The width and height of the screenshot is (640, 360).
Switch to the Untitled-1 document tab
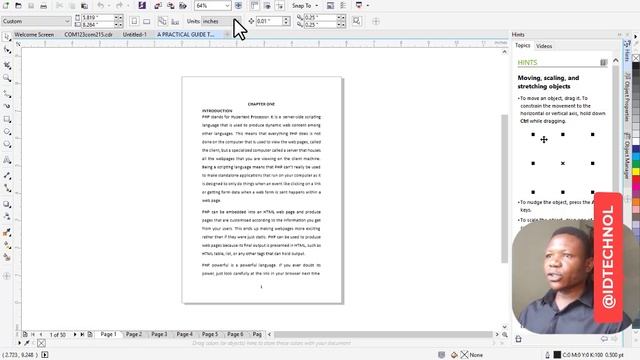(x=135, y=35)
